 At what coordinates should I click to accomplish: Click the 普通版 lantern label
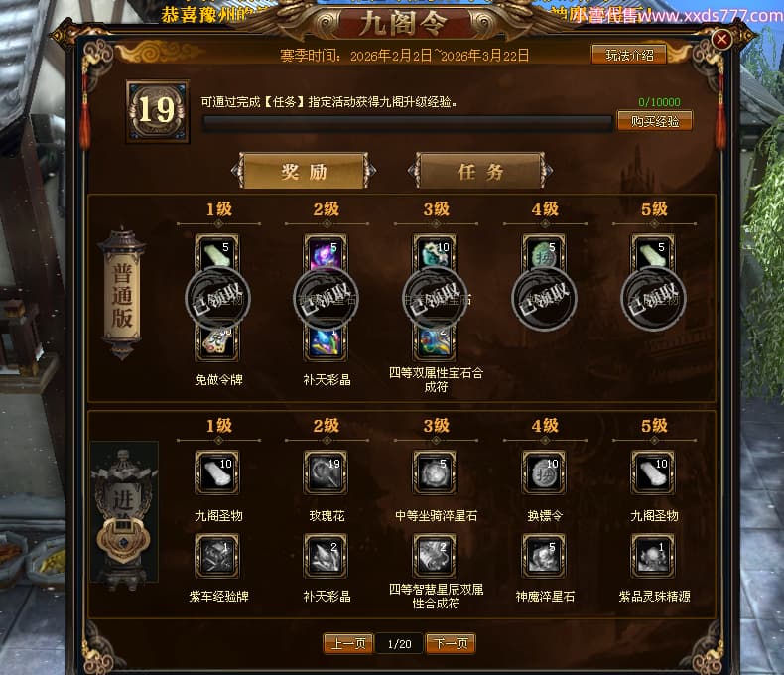click(x=122, y=295)
